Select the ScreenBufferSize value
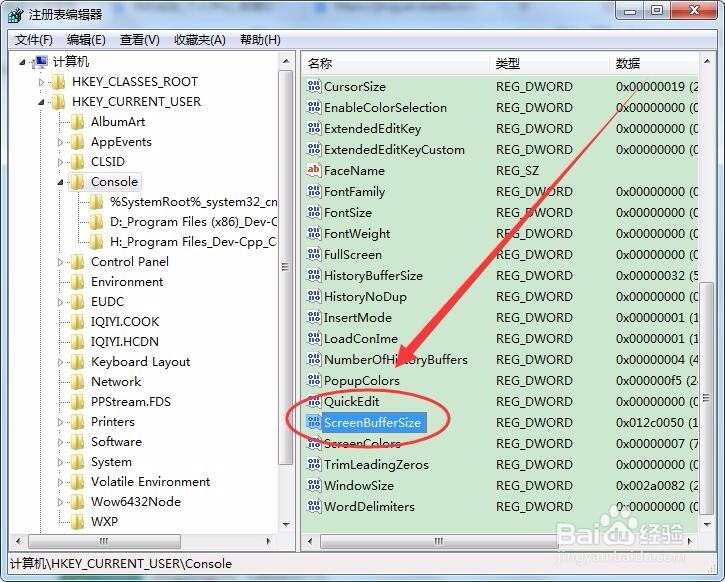 click(x=372, y=423)
